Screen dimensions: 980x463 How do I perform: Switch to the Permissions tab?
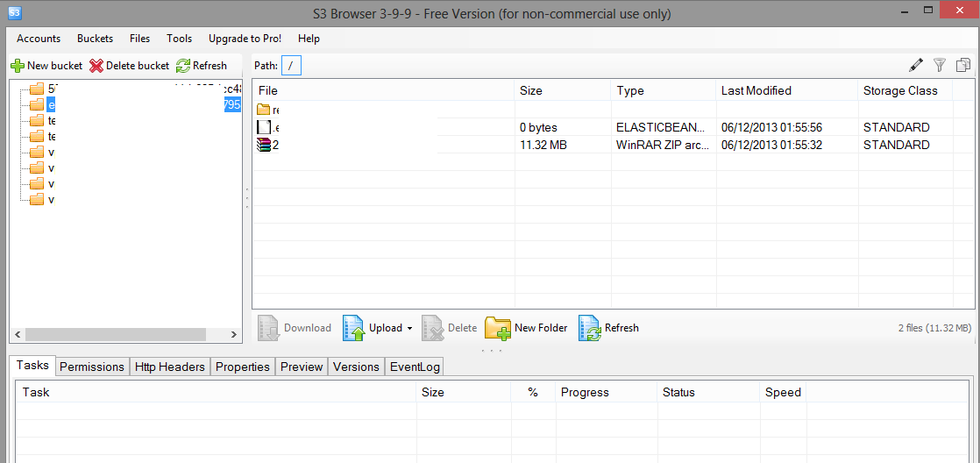[x=92, y=367]
